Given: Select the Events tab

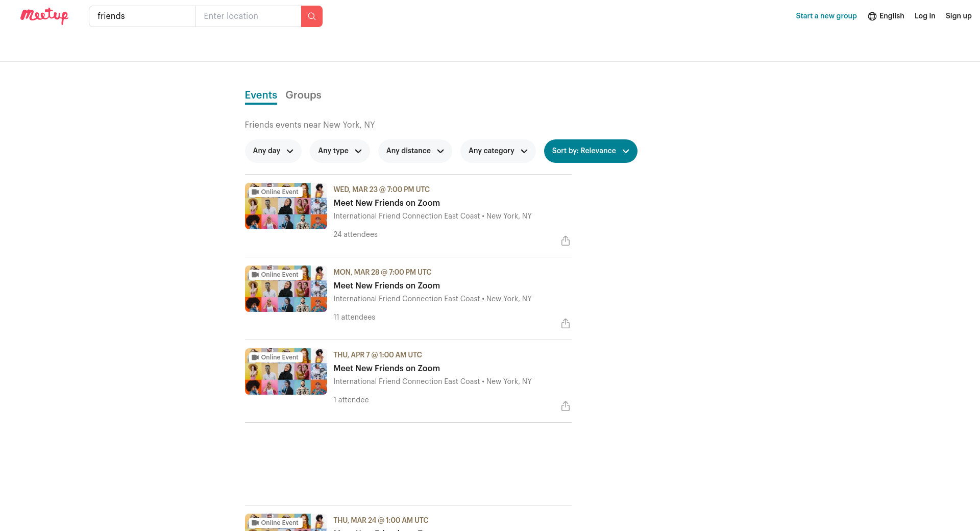Looking at the screenshot, I should [260, 95].
